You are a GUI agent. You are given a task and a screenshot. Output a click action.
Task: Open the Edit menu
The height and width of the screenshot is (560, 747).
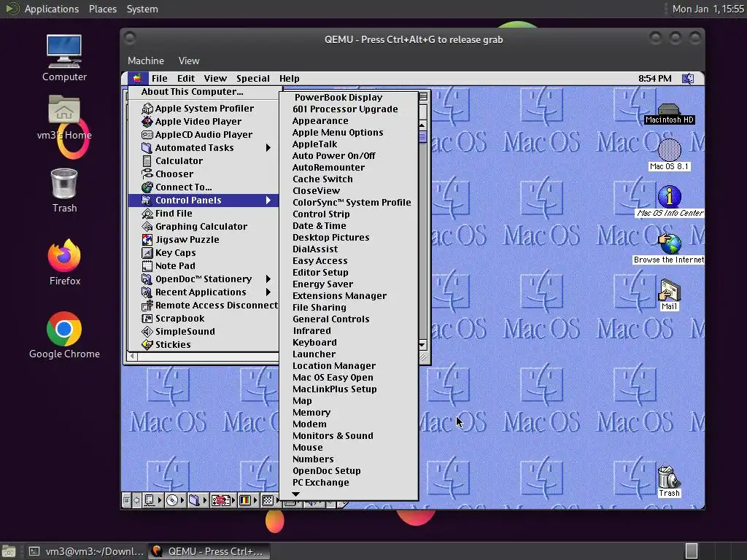click(x=186, y=79)
